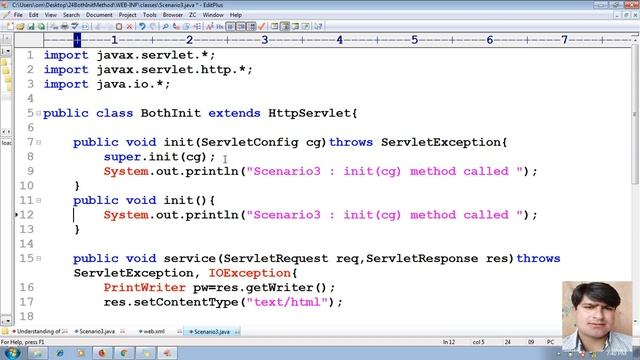
Task: Toggle the highlighted output window toolbar button
Action: (x=285, y=26)
